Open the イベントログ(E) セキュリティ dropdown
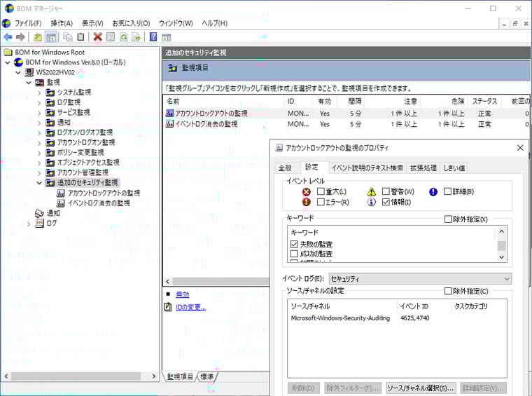The width and height of the screenshot is (532, 396). click(x=420, y=279)
